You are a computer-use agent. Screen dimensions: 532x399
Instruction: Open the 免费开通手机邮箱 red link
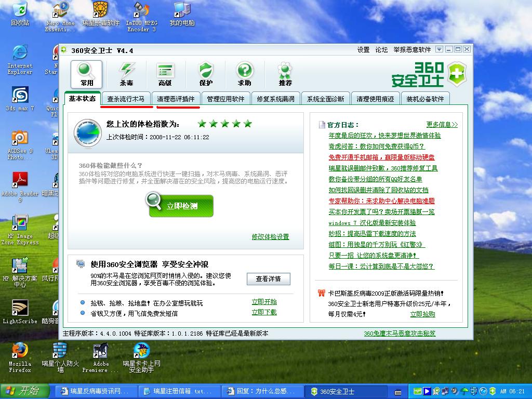pyautogui.click(x=382, y=157)
